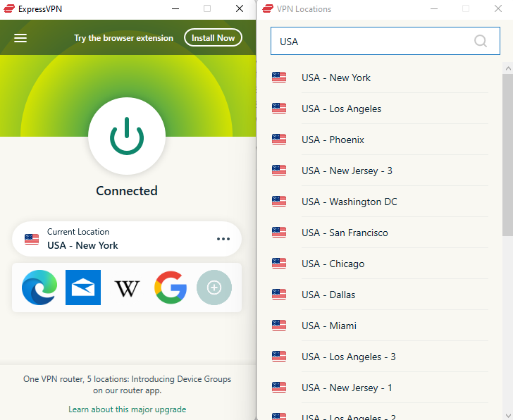Click the search magnifier icon

tap(481, 41)
